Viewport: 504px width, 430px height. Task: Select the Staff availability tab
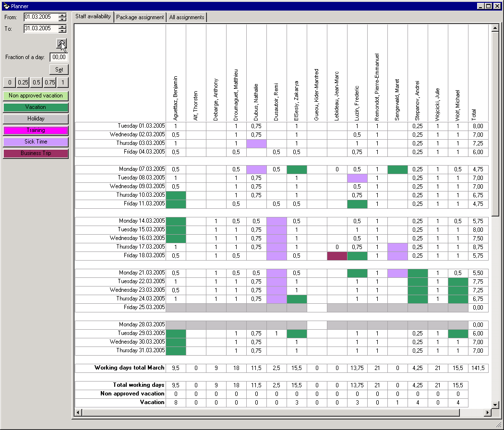point(93,17)
